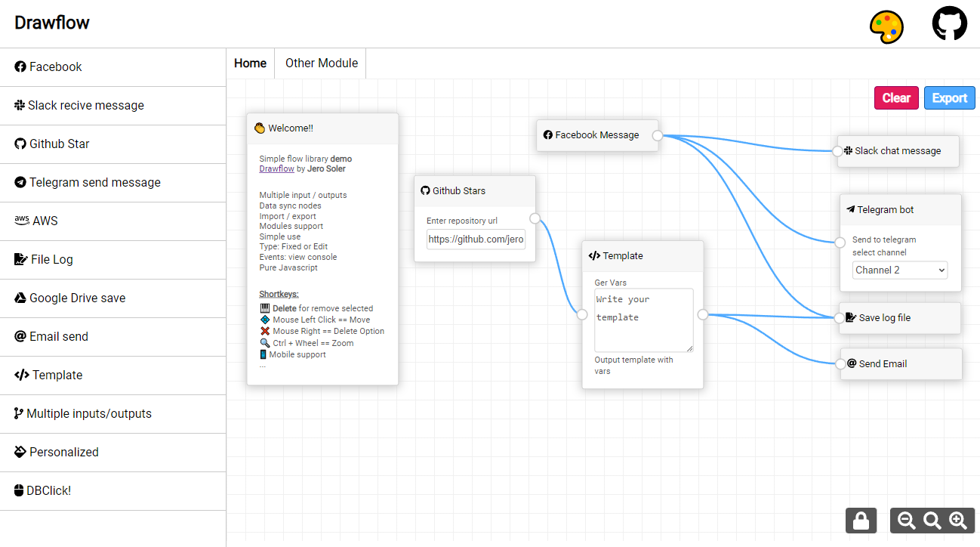
Task: Select the Slack chat message node
Action: [x=898, y=151]
